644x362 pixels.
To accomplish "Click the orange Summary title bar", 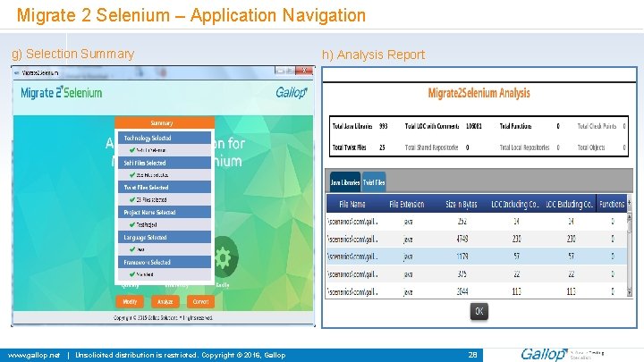I will (x=165, y=122).
